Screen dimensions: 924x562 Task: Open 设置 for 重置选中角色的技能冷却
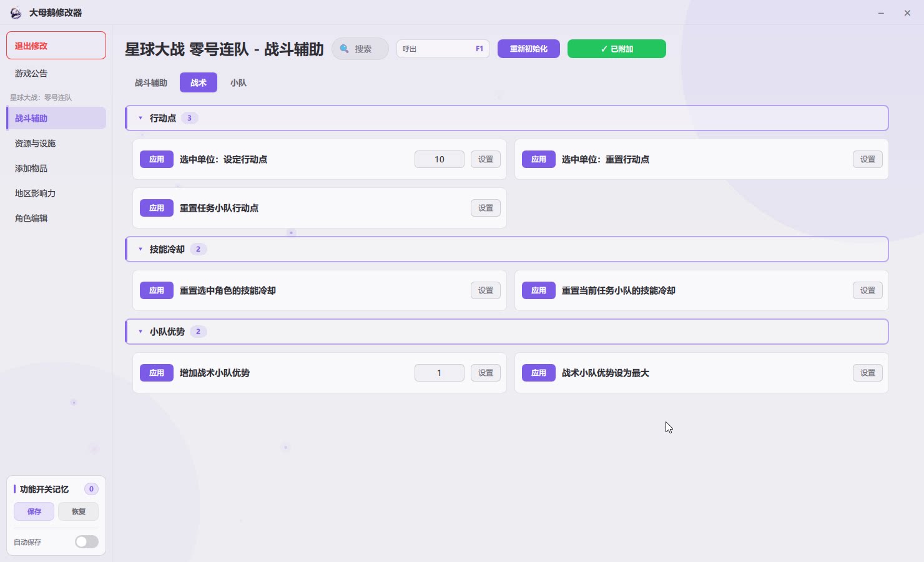[x=486, y=290]
